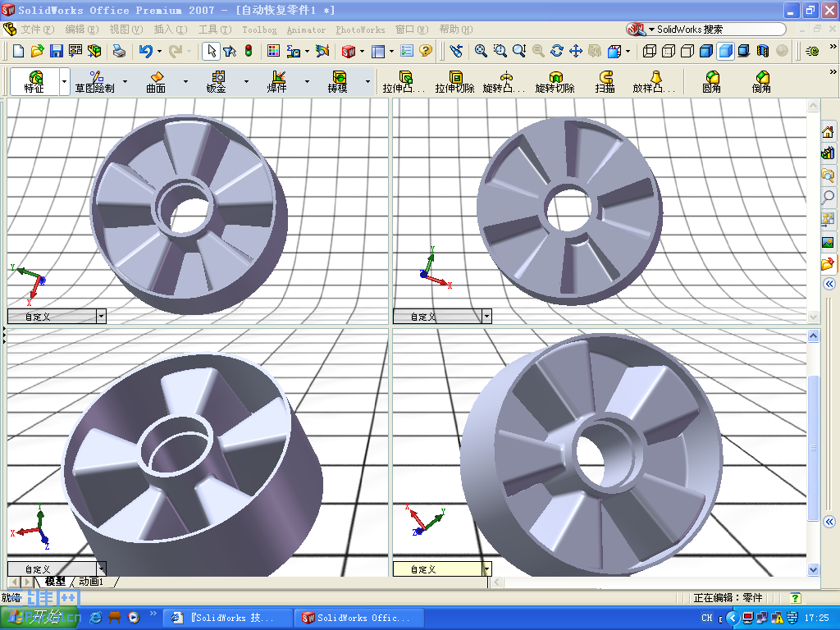Switch to Shaded With Edges display
Image resolution: width=840 pixels, height=630 pixels.
point(706,51)
